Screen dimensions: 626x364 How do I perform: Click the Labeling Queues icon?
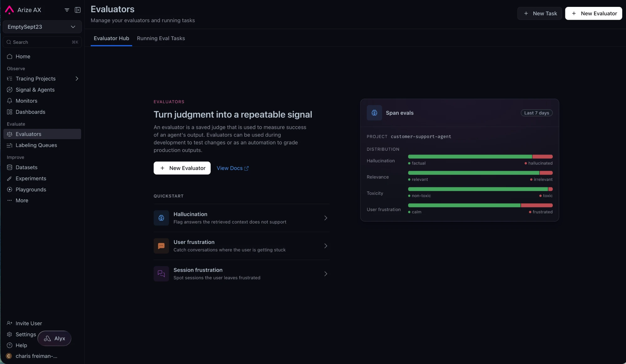coord(10,145)
